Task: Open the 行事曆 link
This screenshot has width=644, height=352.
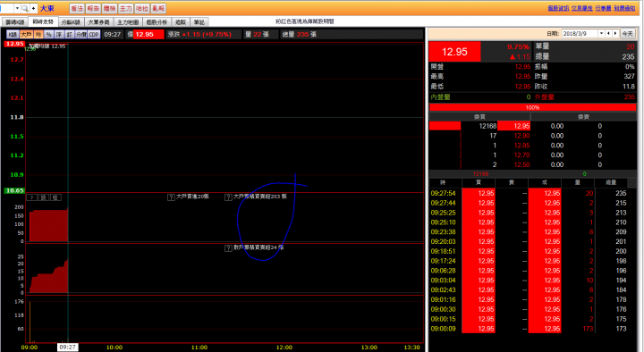Action: click(604, 8)
